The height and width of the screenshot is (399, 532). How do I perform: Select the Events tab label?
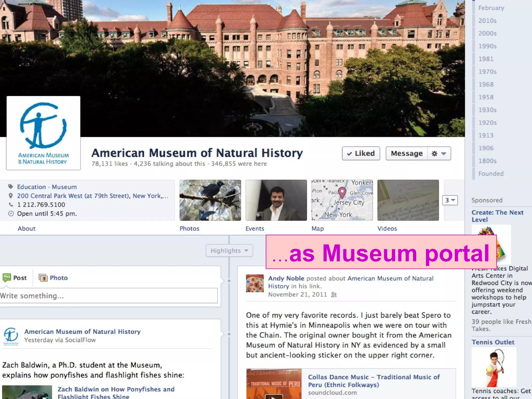pyautogui.click(x=255, y=228)
